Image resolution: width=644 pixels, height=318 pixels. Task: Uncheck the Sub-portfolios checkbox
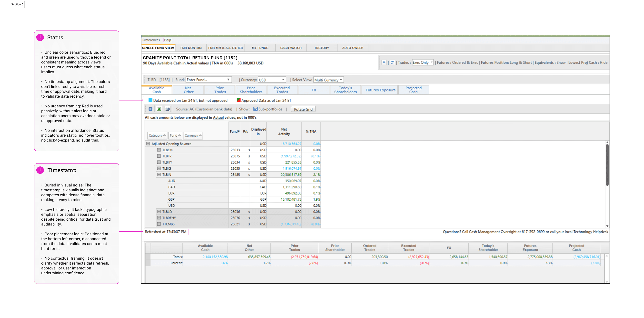[255, 109]
